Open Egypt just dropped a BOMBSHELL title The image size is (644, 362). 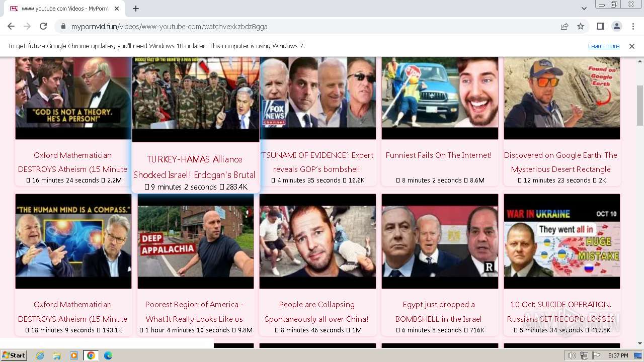pos(439,312)
